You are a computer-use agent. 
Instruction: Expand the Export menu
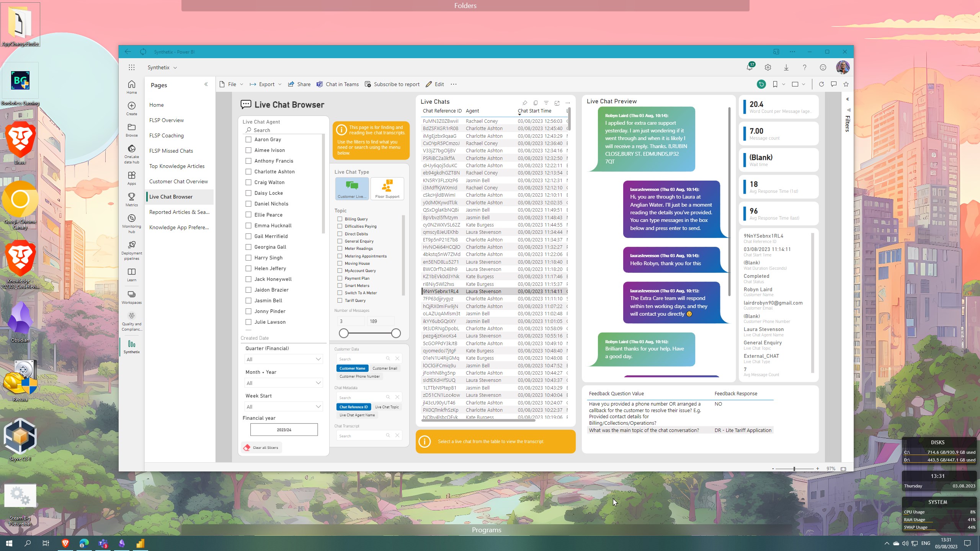pos(266,84)
